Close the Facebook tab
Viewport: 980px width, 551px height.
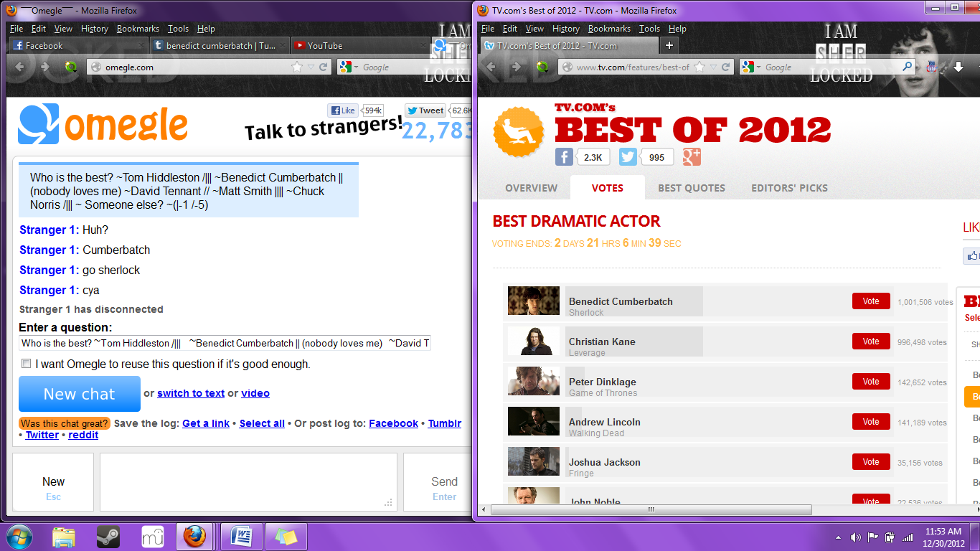(140, 45)
